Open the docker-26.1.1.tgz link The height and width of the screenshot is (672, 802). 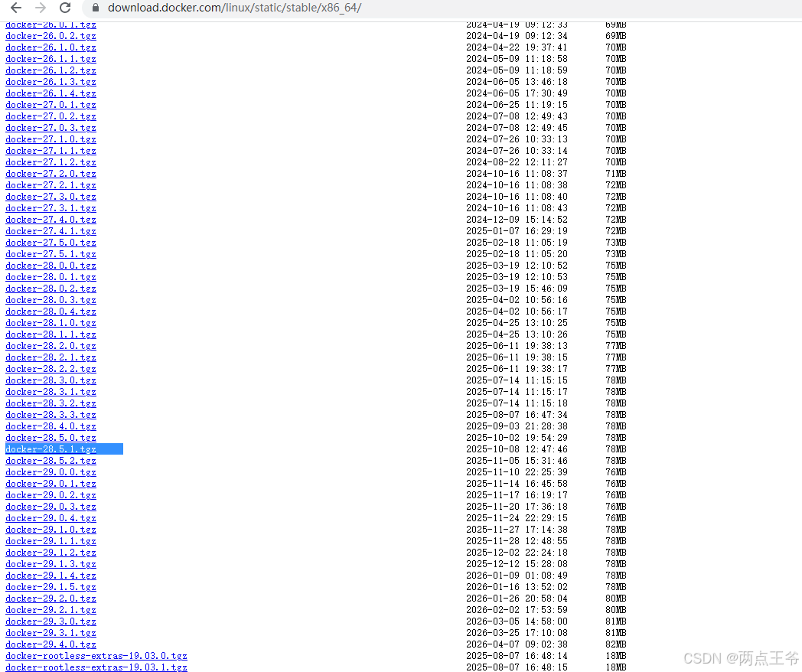tap(51, 59)
